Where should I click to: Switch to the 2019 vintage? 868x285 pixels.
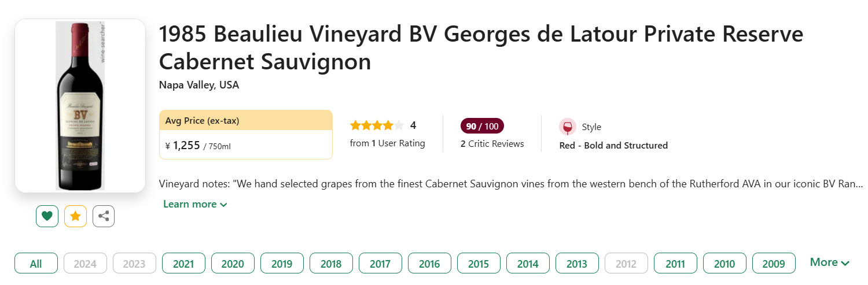[x=282, y=264]
